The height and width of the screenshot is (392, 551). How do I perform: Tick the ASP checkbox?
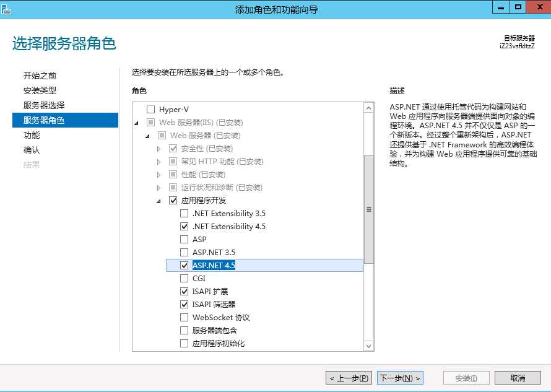pos(184,240)
